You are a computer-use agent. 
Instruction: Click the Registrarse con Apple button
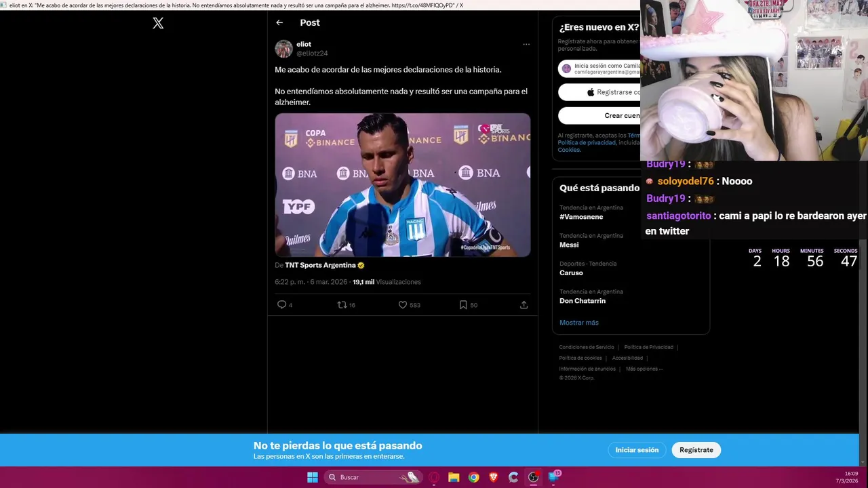[x=599, y=92]
